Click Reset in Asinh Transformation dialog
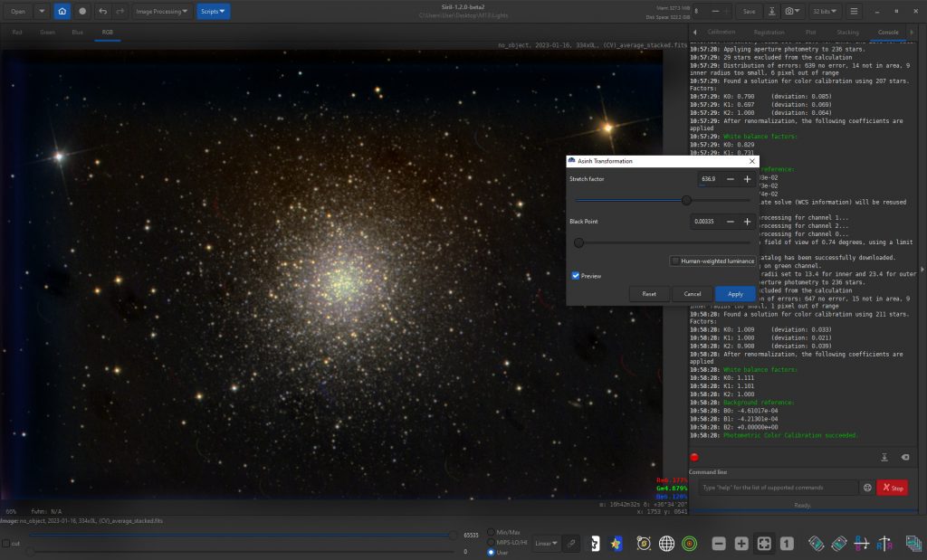Viewport: 927px width, 560px height. 649,294
